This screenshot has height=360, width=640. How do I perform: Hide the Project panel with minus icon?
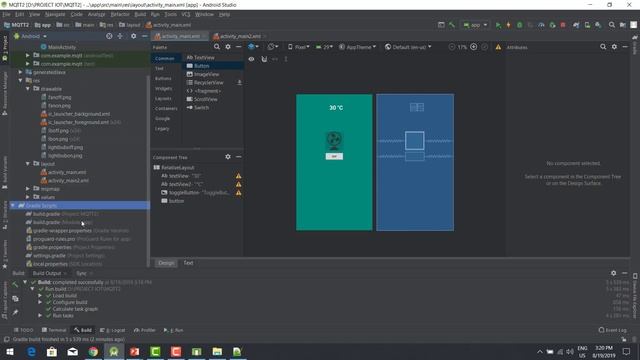(144, 36)
